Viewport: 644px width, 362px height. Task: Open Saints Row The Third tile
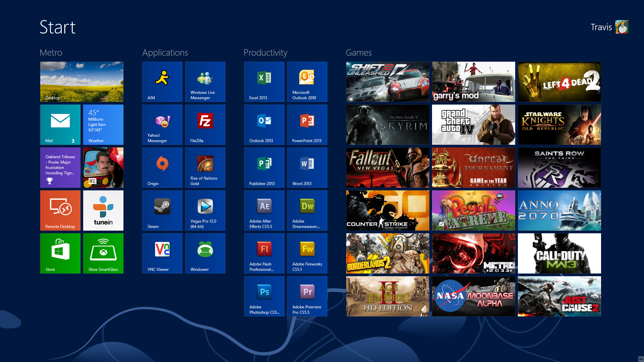pos(559,168)
